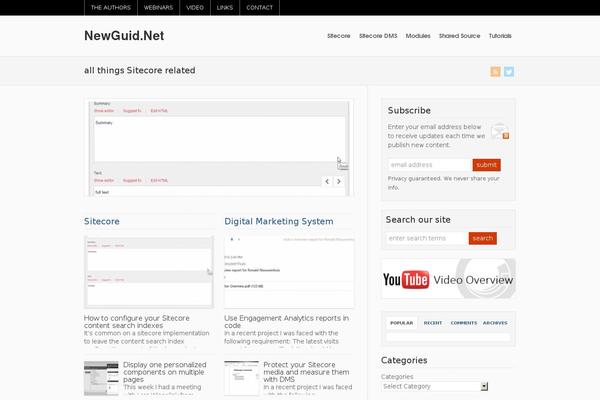Click the email address input field
The width and height of the screenshot is (600, 400).
pyautogui.click(x=430, y=165)
